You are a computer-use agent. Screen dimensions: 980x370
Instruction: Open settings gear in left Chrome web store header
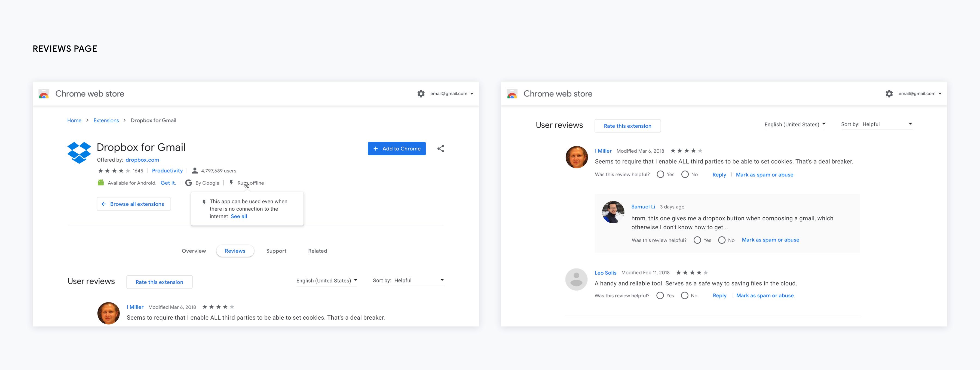point(421,94)
